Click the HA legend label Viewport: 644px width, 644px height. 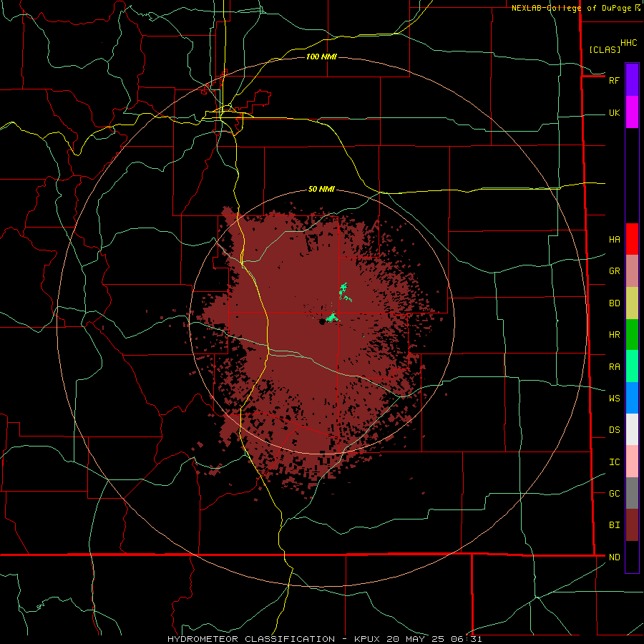614,239
